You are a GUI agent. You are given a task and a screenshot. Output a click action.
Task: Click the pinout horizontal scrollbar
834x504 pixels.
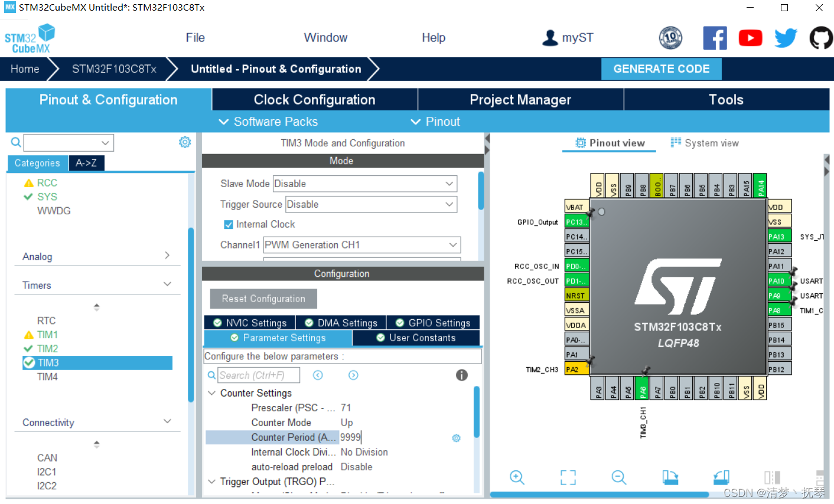click(x=599, y=495)
